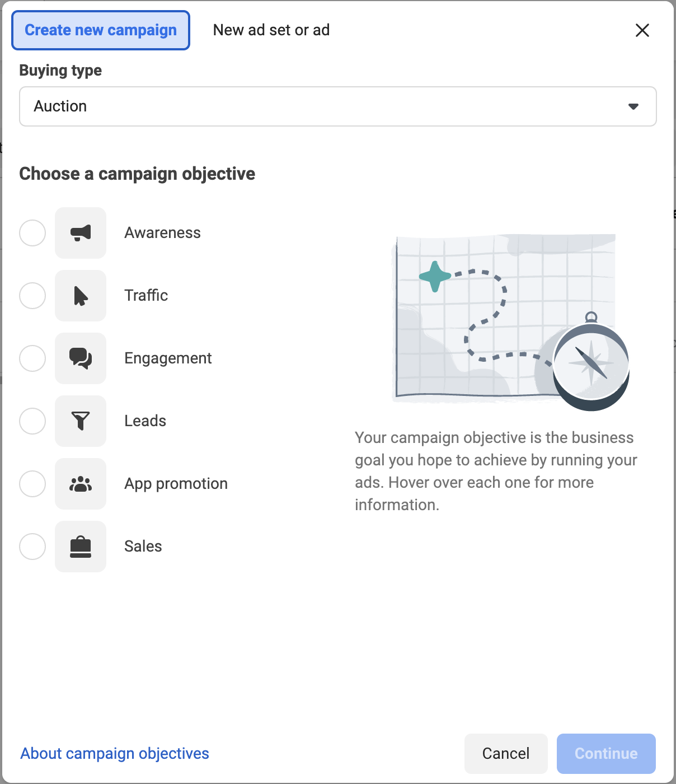Open the Buying type Auction dropdown
This screenshot has height=784, width=676.
point(338,106)
